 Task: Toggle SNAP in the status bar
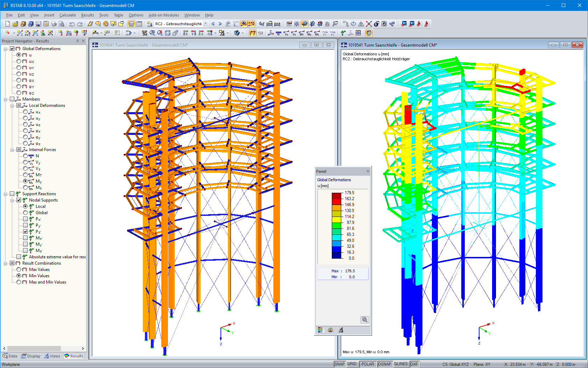339,364
